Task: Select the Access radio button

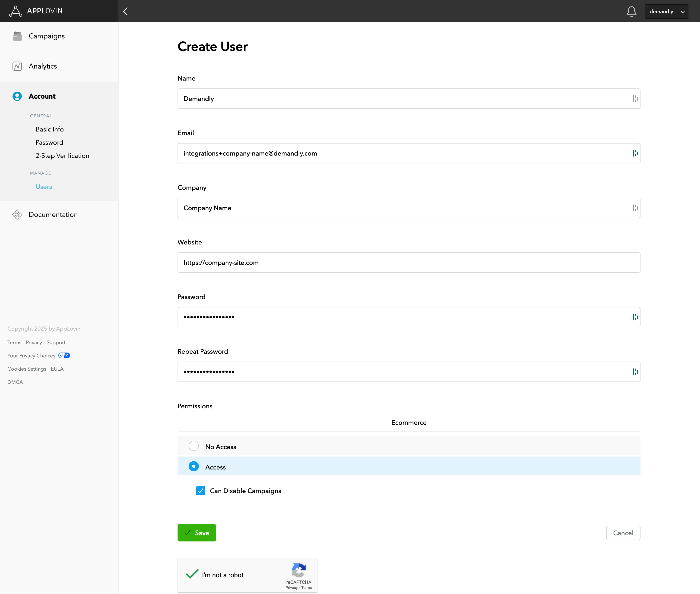Action: coord(194,466)
